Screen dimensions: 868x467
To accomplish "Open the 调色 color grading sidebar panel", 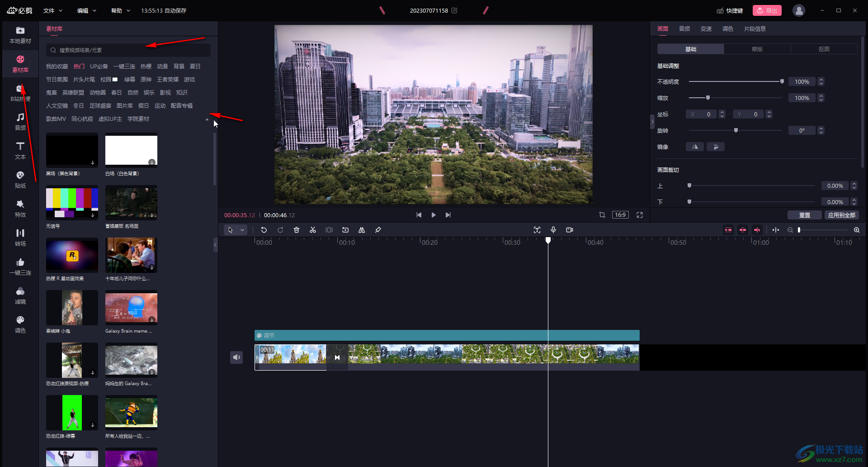I will point(20,324).
